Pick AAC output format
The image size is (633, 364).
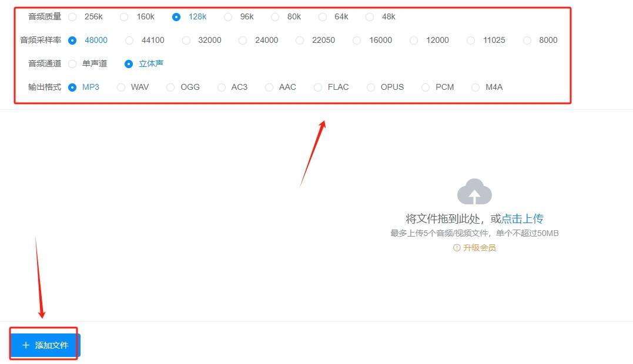(x=269, y=87)
